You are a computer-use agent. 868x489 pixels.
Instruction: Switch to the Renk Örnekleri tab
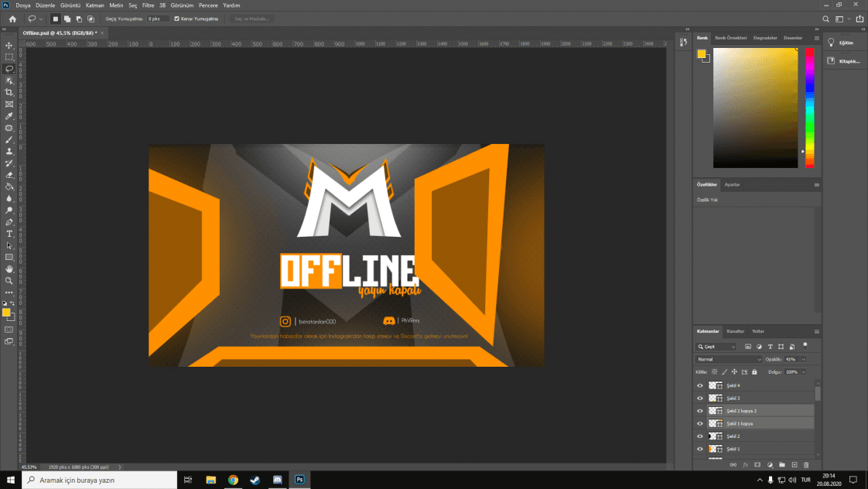[731, 38]
